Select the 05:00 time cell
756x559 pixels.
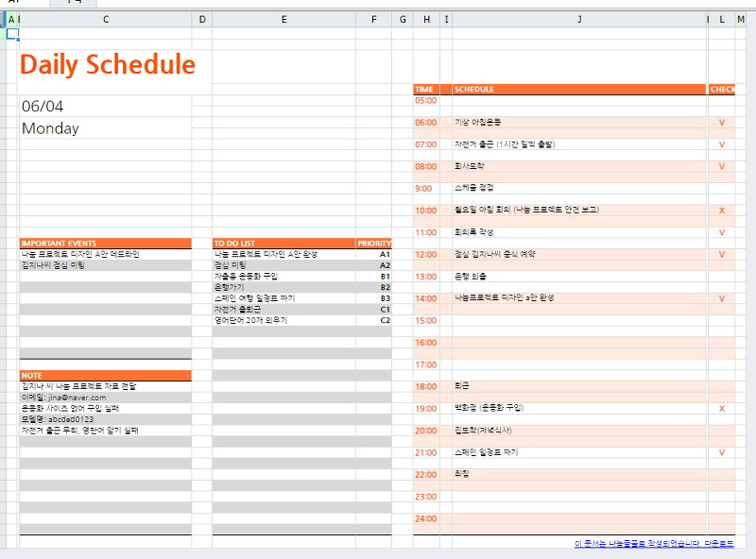click(427, 101)
